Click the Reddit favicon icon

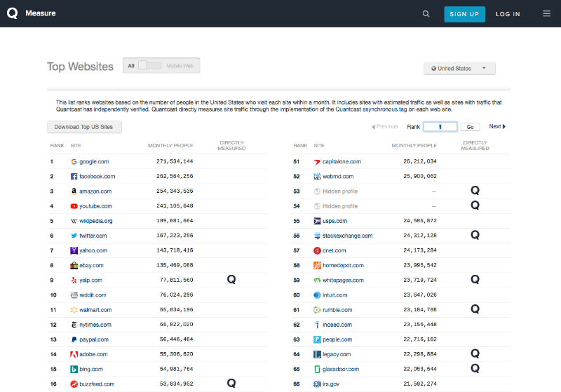click(74, 295)
